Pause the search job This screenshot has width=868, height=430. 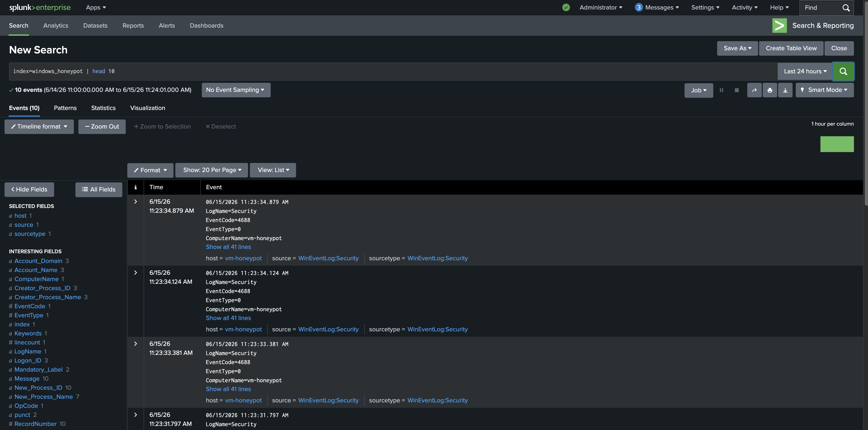coord(721,90)
